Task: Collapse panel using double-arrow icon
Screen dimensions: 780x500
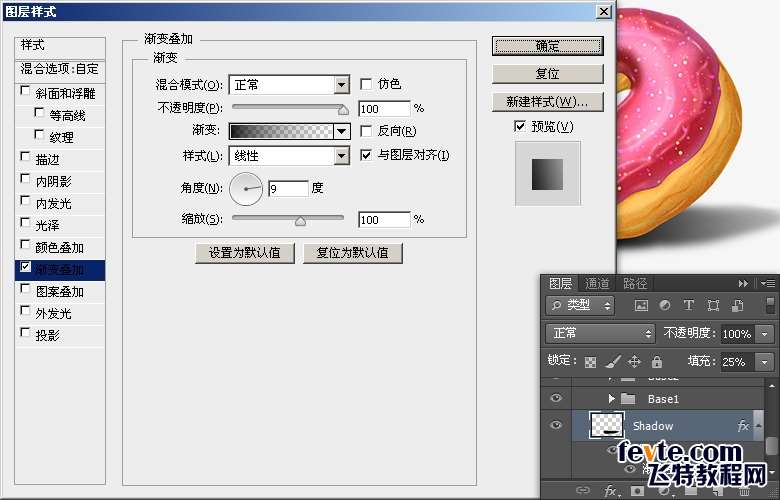Action: point(743,284)
